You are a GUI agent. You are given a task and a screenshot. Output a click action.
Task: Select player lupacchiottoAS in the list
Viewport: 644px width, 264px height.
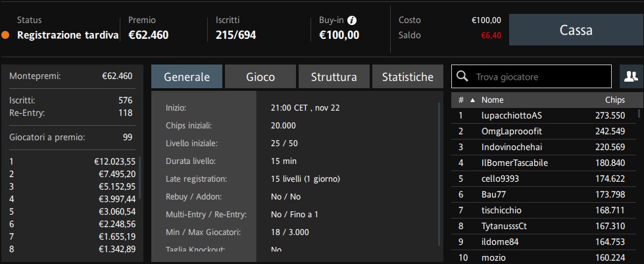545,116
